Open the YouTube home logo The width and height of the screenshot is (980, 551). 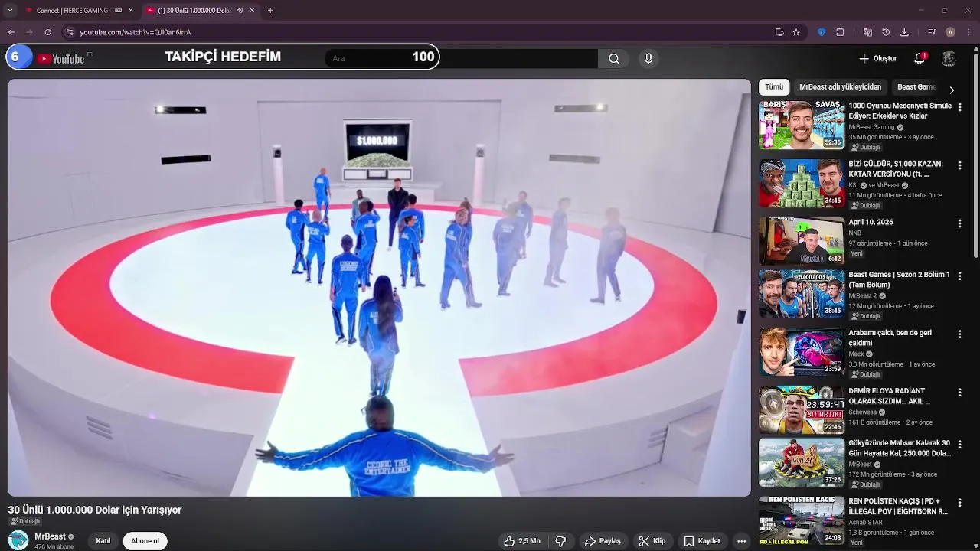click(x=61, y=58)
